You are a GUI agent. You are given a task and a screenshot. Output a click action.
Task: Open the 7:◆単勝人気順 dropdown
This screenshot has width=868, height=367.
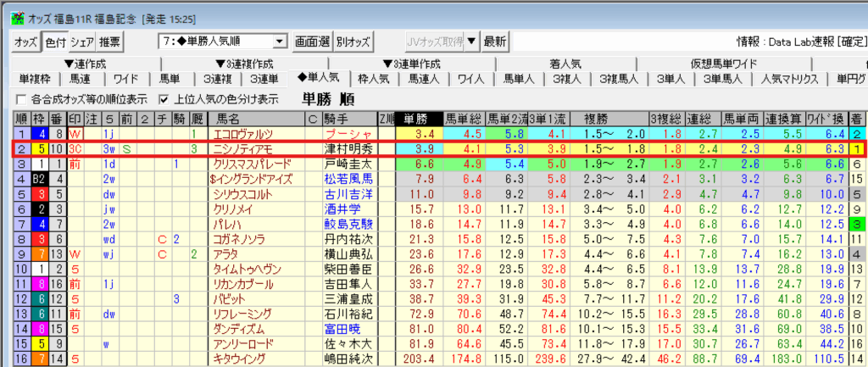(x=280, y=42)
